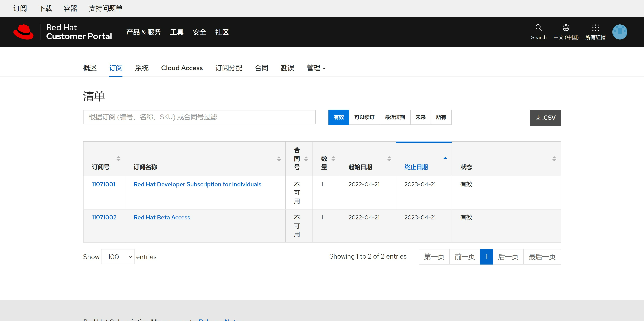Toggle 终止日期 ascending sort arrow

(x=445, y=158)
